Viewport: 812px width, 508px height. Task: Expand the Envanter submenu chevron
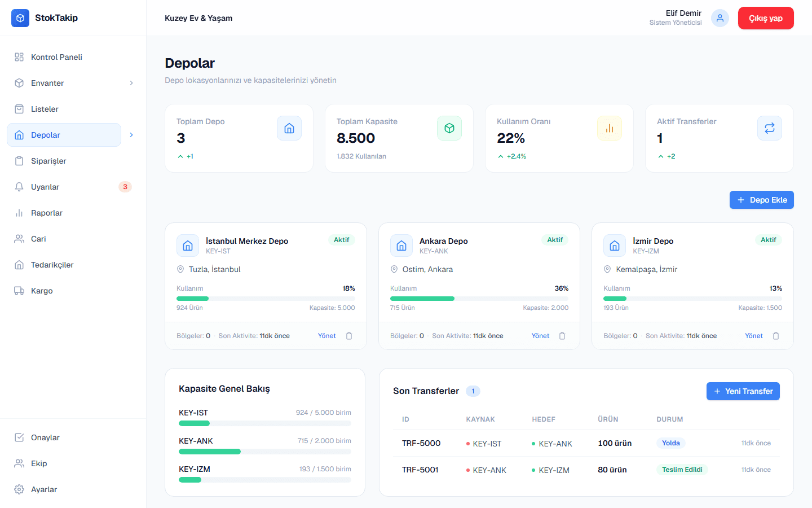[x=131, y=83]
